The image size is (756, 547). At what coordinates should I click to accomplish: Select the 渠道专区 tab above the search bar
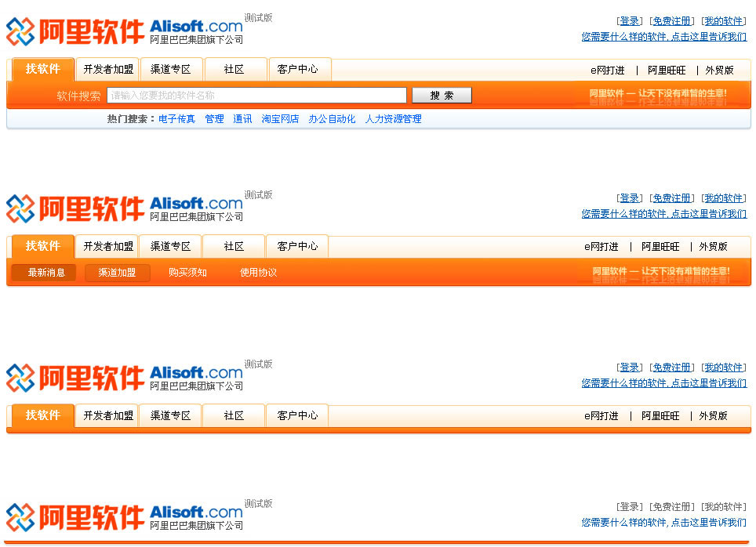[x=171, y=70]
